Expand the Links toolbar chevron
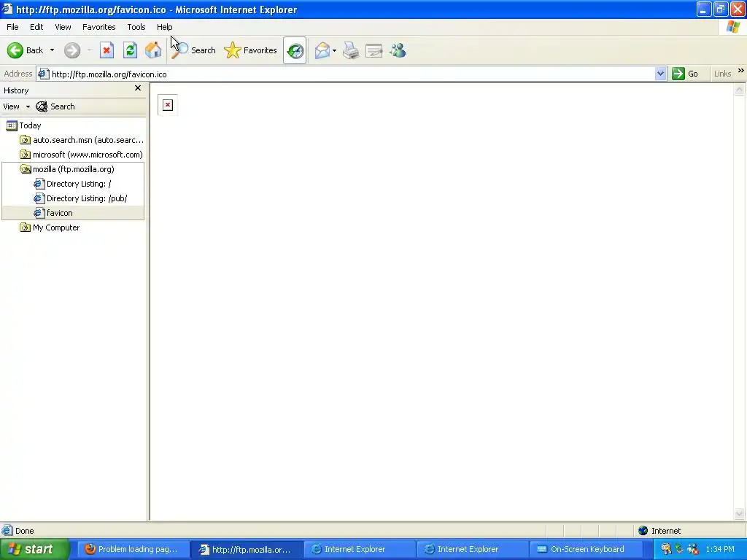The image size is (747, 560). click(741, 71)
